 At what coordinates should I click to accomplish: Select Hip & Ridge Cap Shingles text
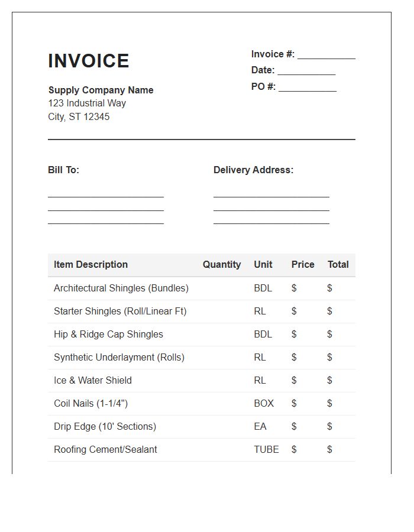[108, 334]
